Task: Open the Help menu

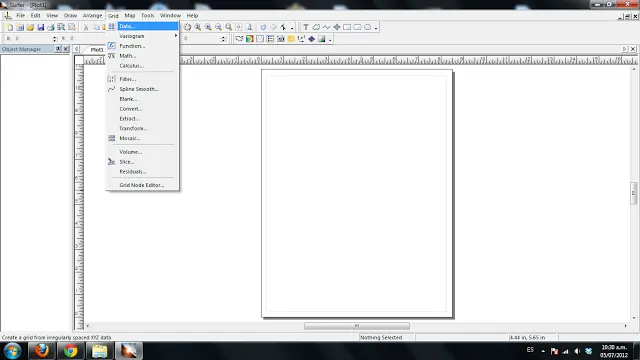Action: (192, 16)
